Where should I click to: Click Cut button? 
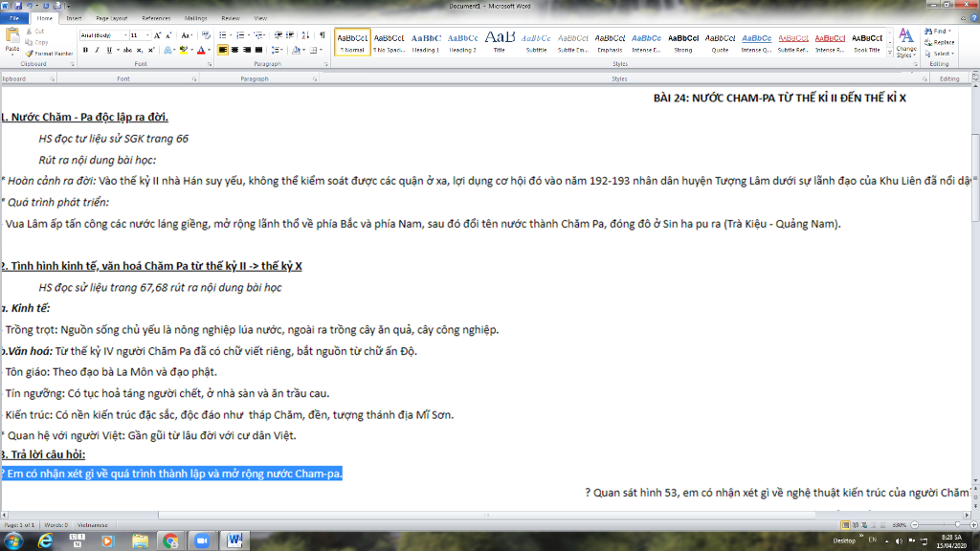coord(35,32)
